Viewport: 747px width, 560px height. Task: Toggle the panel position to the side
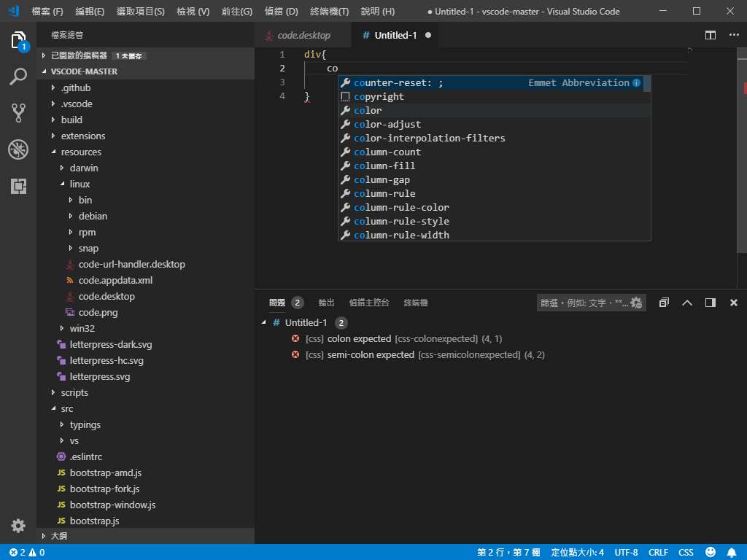pos(711,303)
